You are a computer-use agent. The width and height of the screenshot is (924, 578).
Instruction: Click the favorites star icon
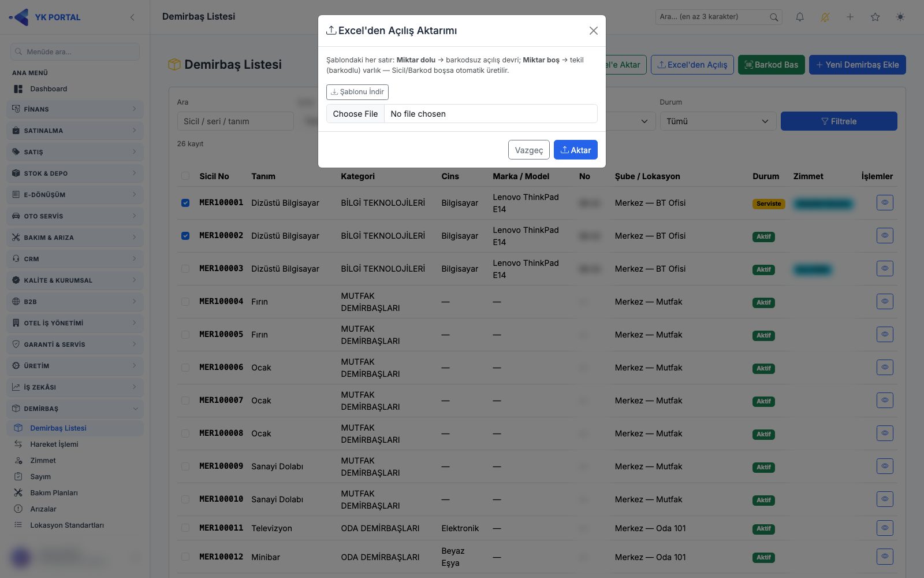(875, 17)
